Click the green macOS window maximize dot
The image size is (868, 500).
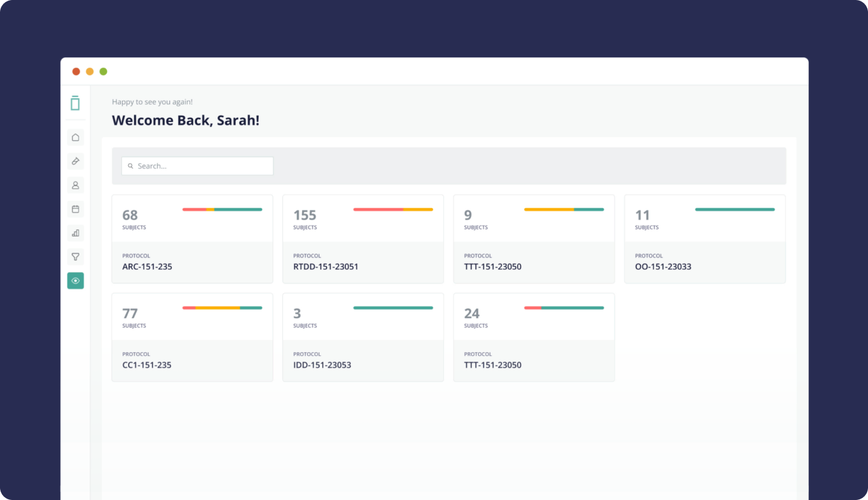[x=103, y=72]
